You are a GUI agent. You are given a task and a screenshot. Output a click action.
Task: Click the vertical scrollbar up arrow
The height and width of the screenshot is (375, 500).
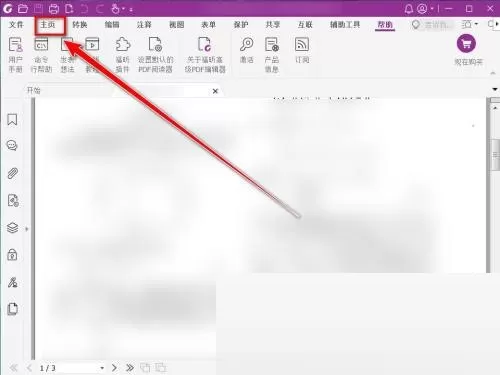coord(495,108)
